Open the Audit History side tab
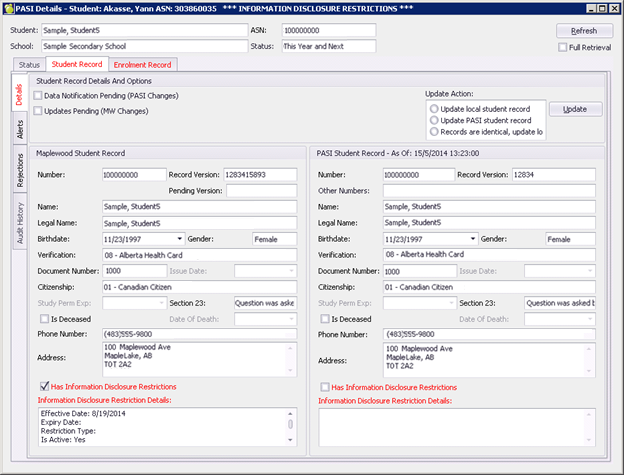Image resolution: width=624 pixels, height=475 pixels. 19,220
